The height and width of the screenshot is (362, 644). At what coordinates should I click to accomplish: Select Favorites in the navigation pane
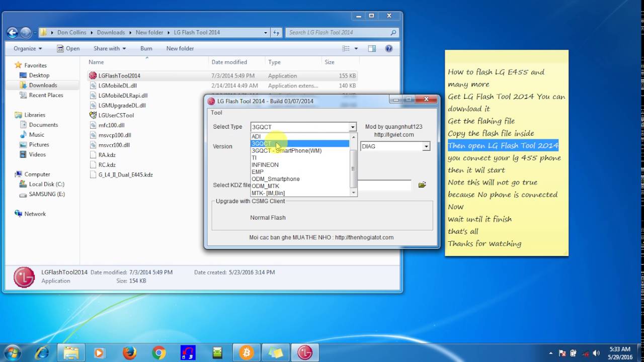click(x=35, y=65)
